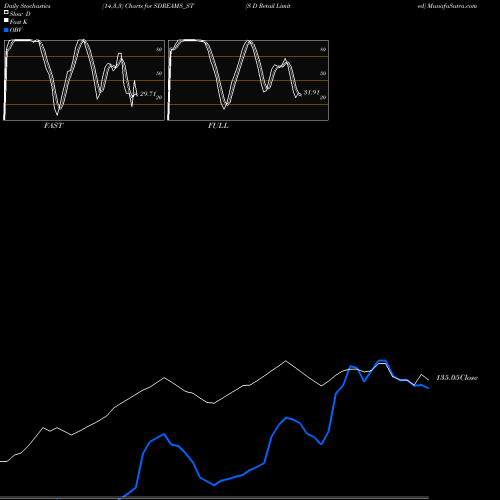Click the Daily Stochastics title text
Image resolution: width=500 pixels, height=500 pixels.
click(27, 6)
